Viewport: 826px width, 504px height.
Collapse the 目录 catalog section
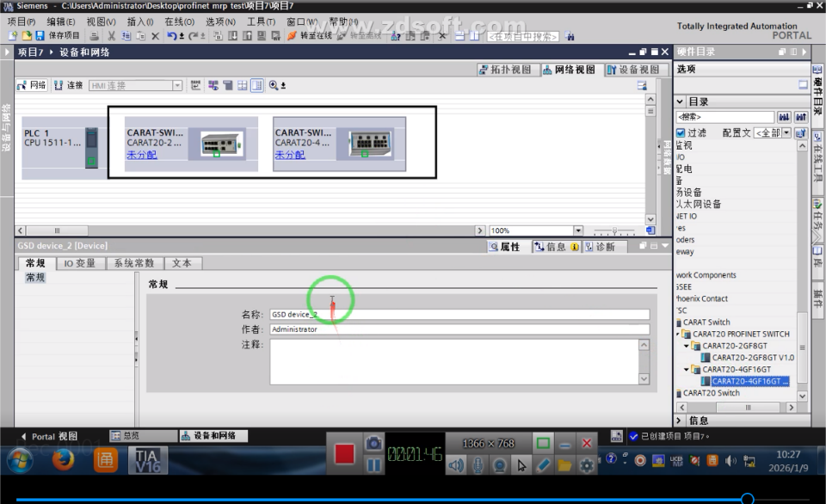pyautogui.click(x=680, y=101)
